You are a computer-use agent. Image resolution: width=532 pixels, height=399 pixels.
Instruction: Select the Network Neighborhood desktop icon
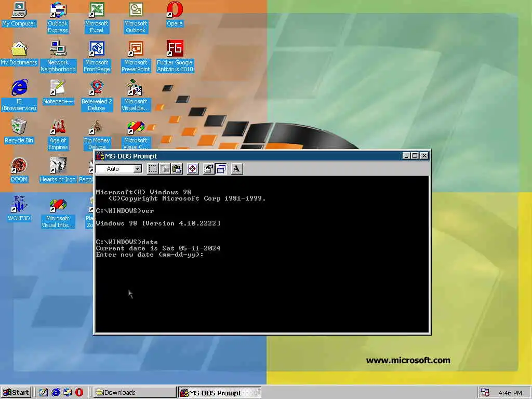pyautogui.click(x=58, y=57)
